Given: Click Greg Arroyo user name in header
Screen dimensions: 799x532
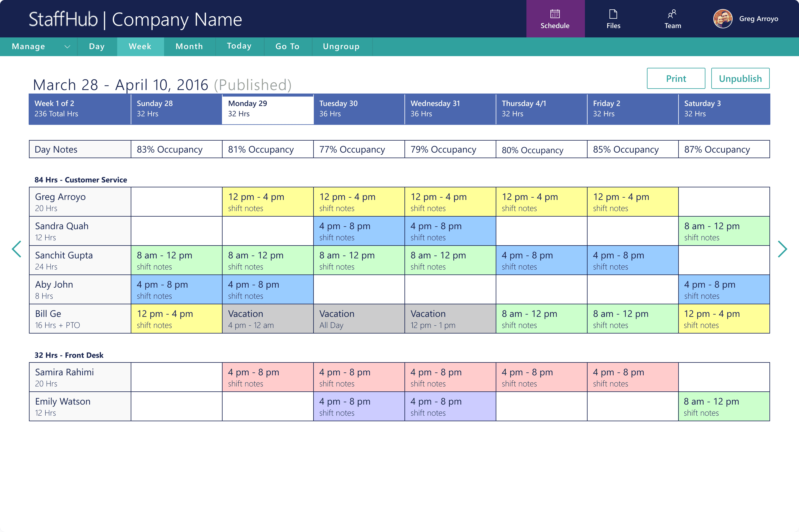Looking at the screenshot, I should [x=759, y=19].
